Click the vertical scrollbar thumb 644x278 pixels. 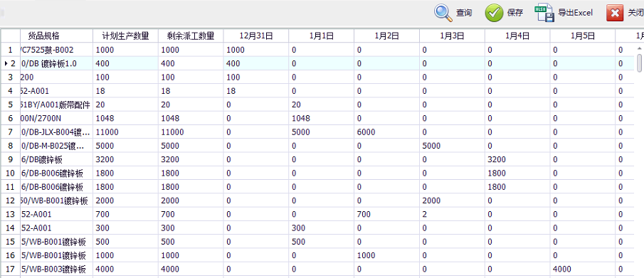point(639,63)
